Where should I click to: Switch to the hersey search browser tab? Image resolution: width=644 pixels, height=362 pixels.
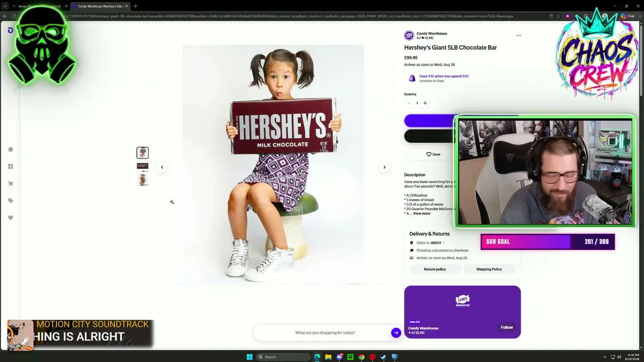[x=39, y=6]
